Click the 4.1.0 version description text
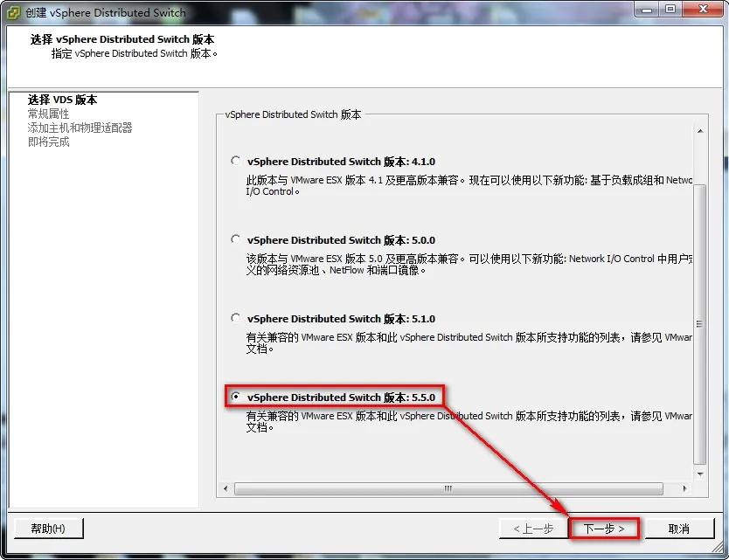This screenshot has width=729, height=560. [x=469, y=185]
